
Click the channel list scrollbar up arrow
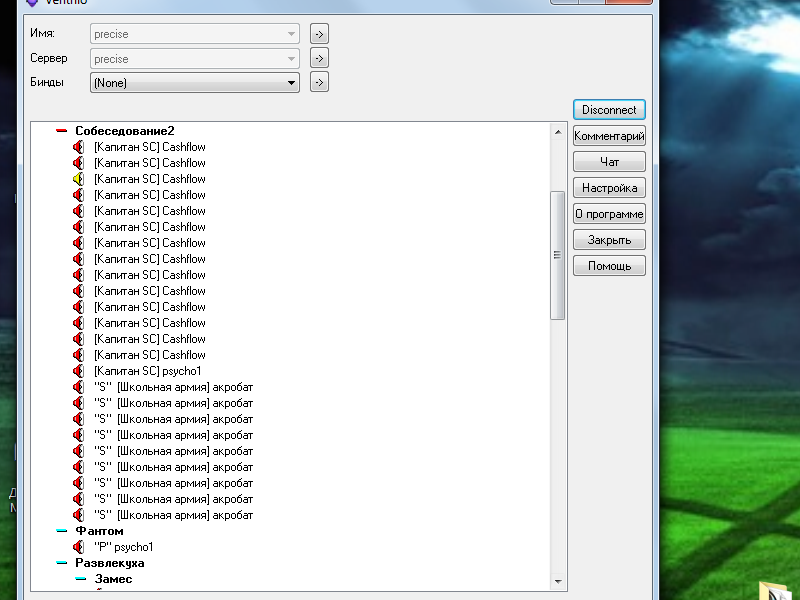(x=558, y=132)
